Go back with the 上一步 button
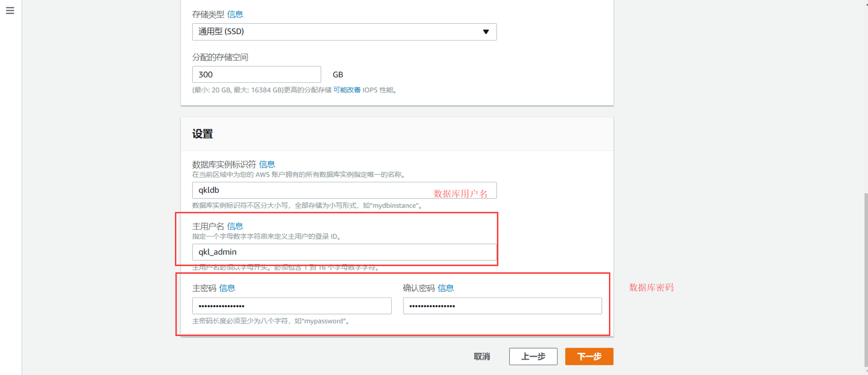This screenshot has width=868, height=375. tap(533, 357)
